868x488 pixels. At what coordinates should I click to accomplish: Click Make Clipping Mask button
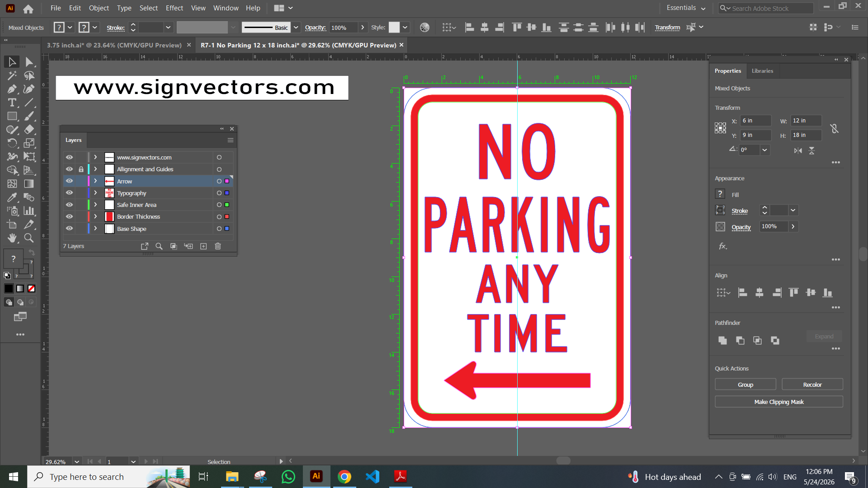(778, 402)
